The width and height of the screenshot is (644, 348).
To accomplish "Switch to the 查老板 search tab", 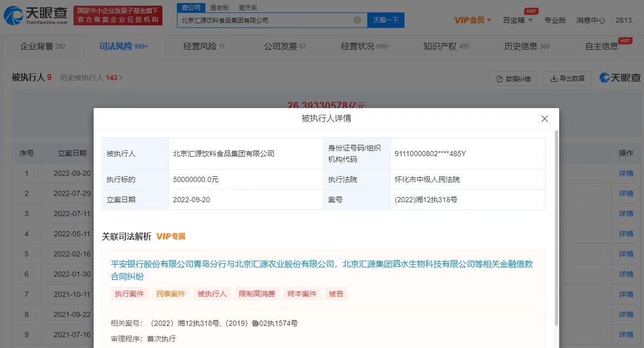I will [219, 8].
